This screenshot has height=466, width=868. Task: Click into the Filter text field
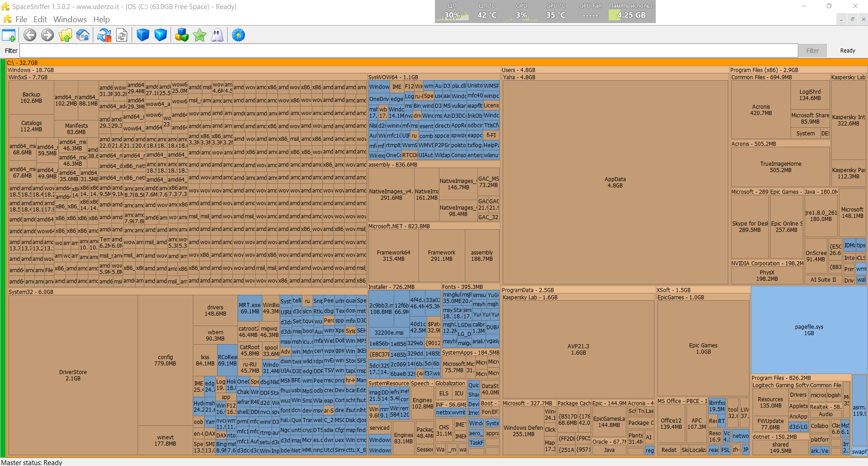[409, 50]
